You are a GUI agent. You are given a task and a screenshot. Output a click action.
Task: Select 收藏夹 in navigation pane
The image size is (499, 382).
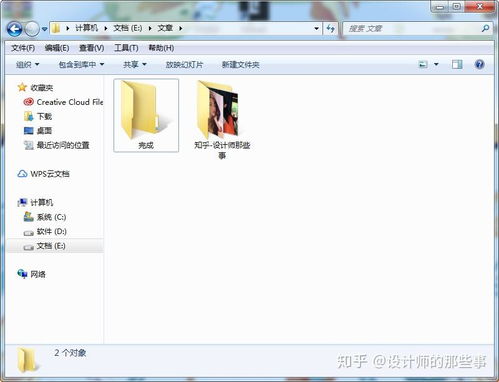(x=42, y=88)
